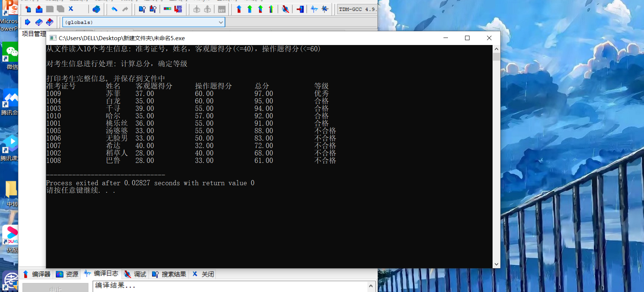Click the 等级 column header in console

321,86
